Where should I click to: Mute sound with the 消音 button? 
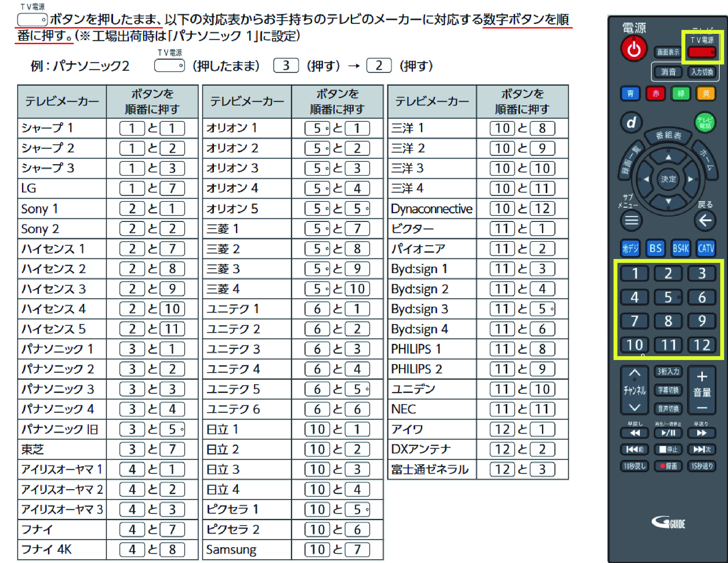pyautogui.click(x=668, y=72)
